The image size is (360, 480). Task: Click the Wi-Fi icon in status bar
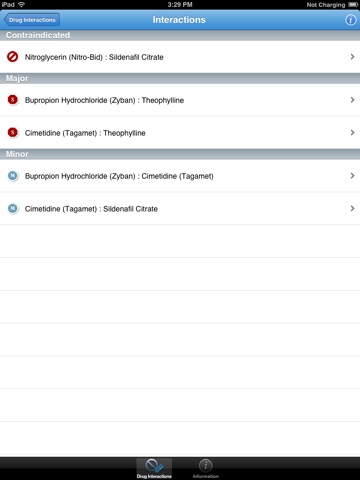pos(22,4)
